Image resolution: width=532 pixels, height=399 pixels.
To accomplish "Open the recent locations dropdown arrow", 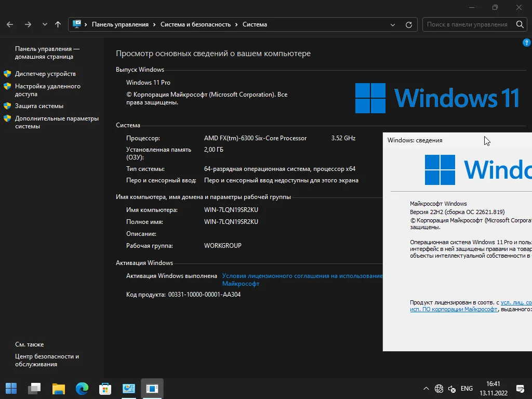I will (x=45, y=24).
